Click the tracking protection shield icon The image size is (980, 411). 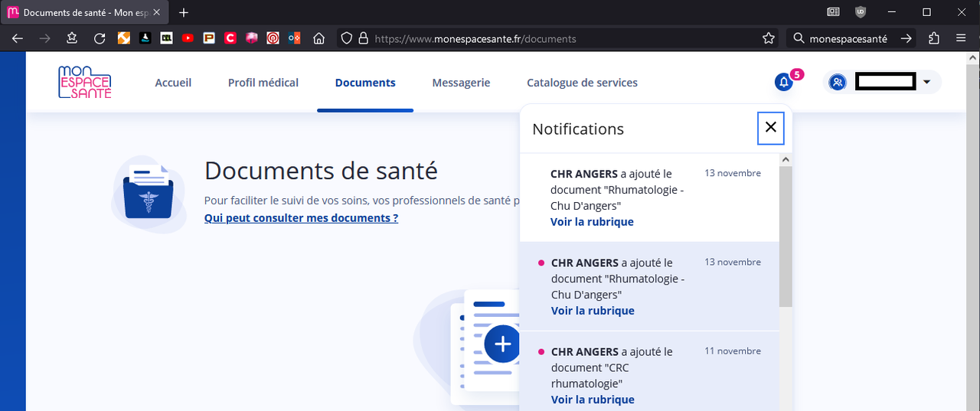pos(346,38)
